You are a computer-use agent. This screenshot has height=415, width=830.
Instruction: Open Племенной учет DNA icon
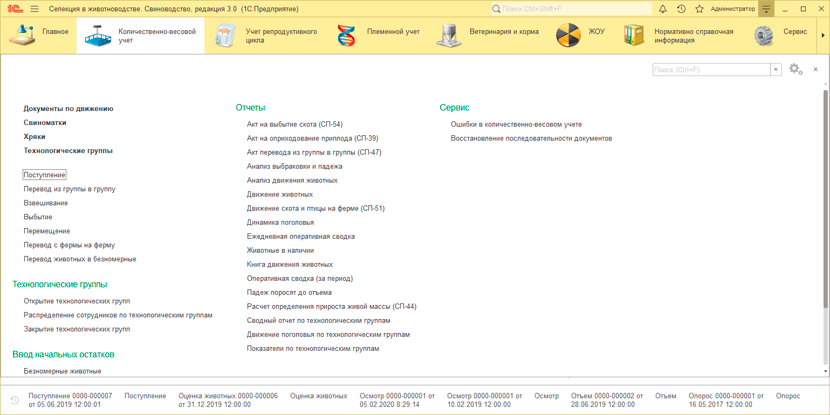346,35
